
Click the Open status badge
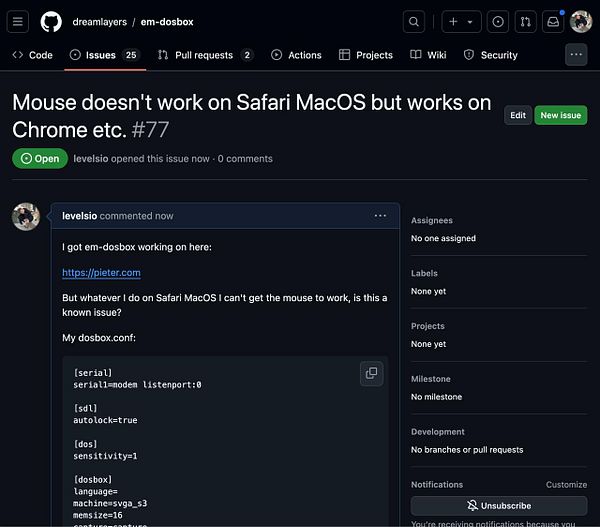click(40, 158)
